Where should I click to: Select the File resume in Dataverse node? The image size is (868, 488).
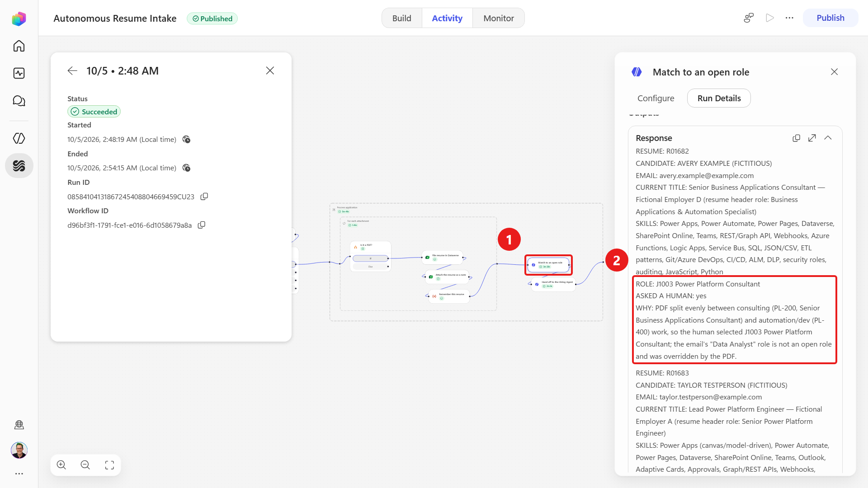tap(443, 258)
